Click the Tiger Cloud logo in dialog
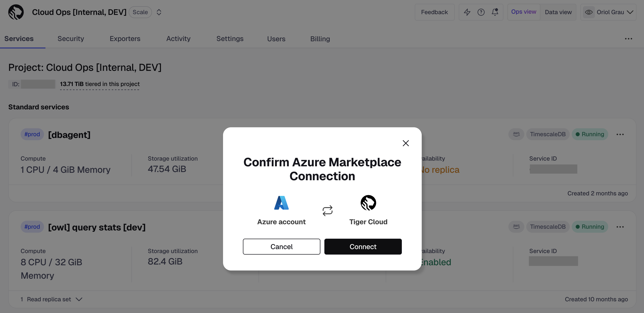The height and width of the screenshot is (313, 644). pos(368,203)
